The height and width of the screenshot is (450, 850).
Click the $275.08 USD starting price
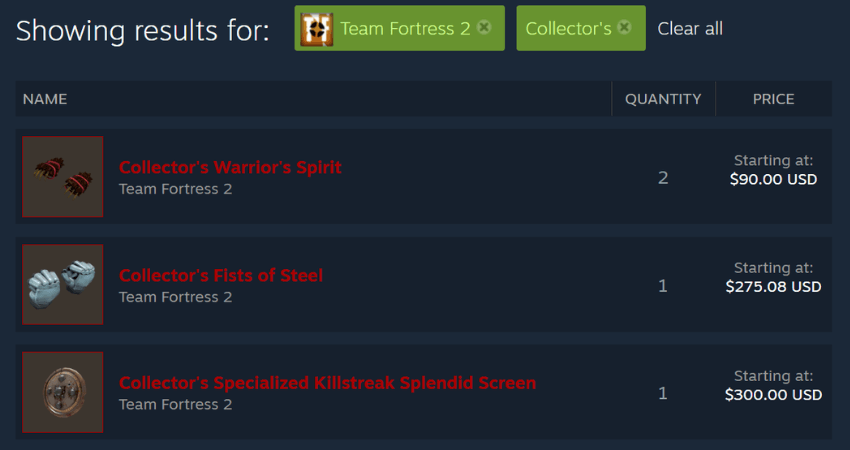pyautogui.click(x=774, y=287)
